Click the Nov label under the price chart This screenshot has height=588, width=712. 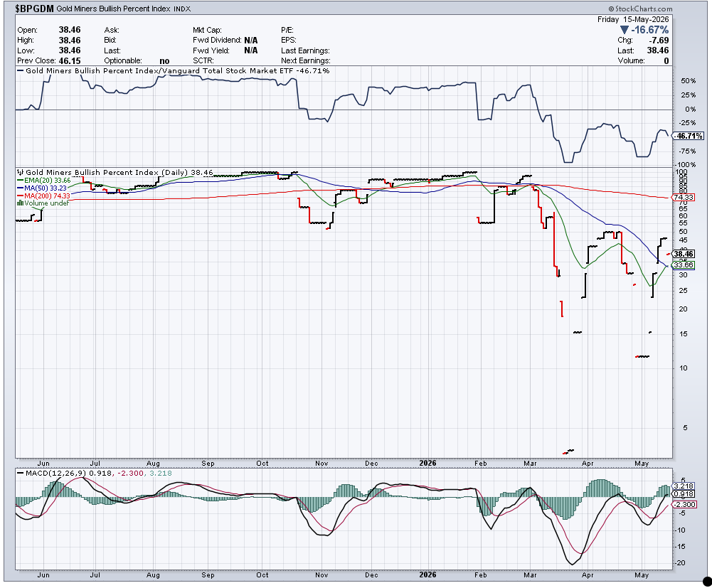[322, 464]
